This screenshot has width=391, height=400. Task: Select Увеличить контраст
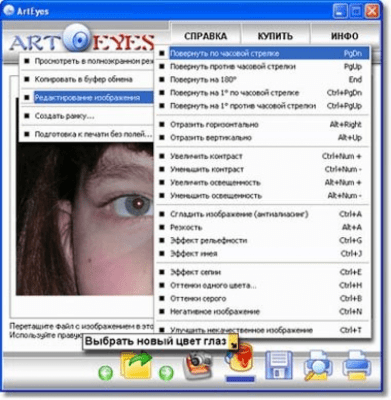click(x=263, y=156)
